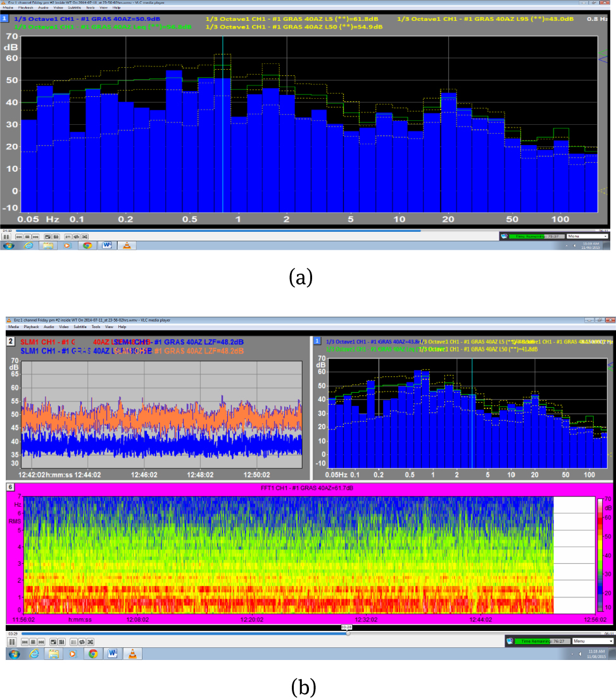Show the playlist using the lower VLC playlist icon
The height and width of the screenshot is (698, 616).
click(73, 642)
